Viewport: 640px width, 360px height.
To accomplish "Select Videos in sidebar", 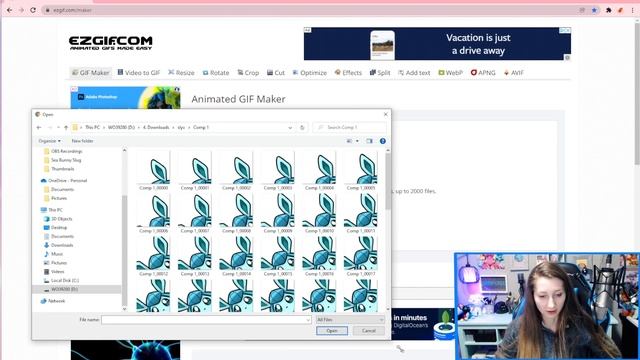I will (58, 271).
